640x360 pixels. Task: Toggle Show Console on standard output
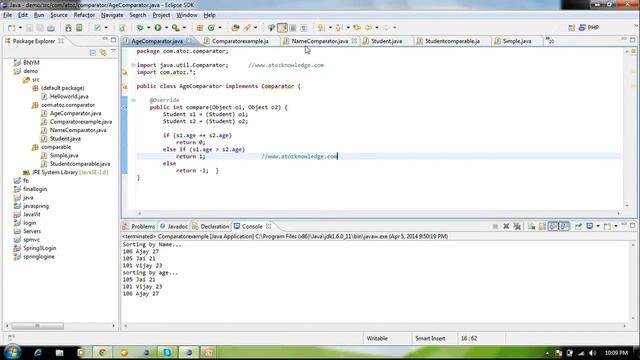[x=553, y=226]
